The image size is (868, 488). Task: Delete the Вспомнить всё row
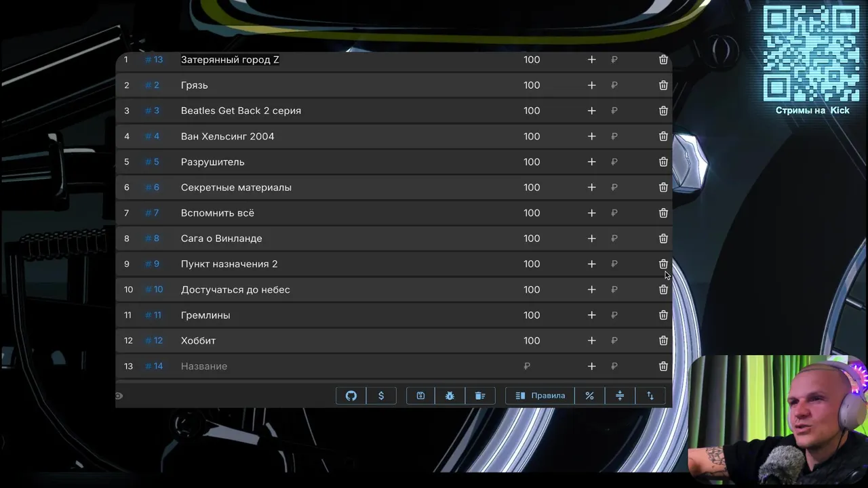coord(663,213)
